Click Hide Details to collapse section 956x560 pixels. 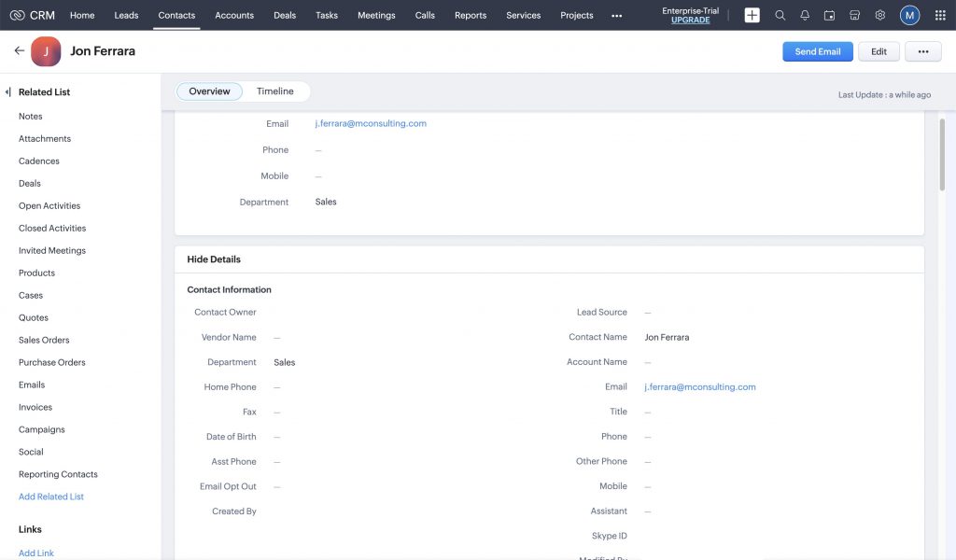tap(214, 259)
